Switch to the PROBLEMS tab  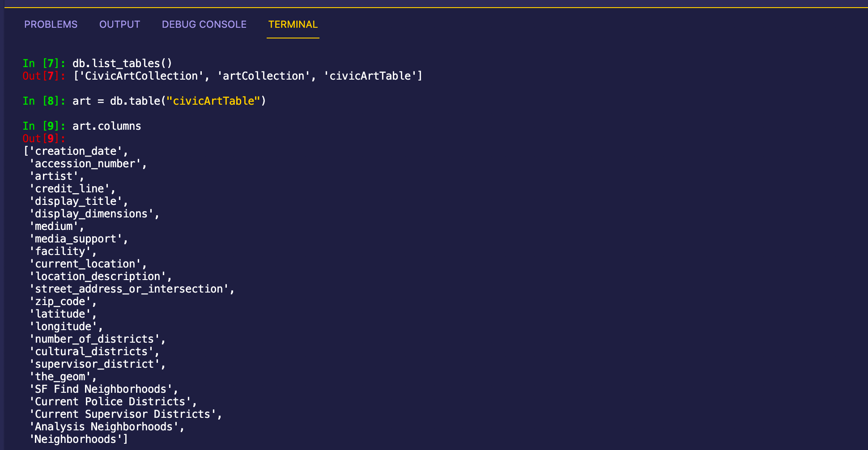coord(51,25)
